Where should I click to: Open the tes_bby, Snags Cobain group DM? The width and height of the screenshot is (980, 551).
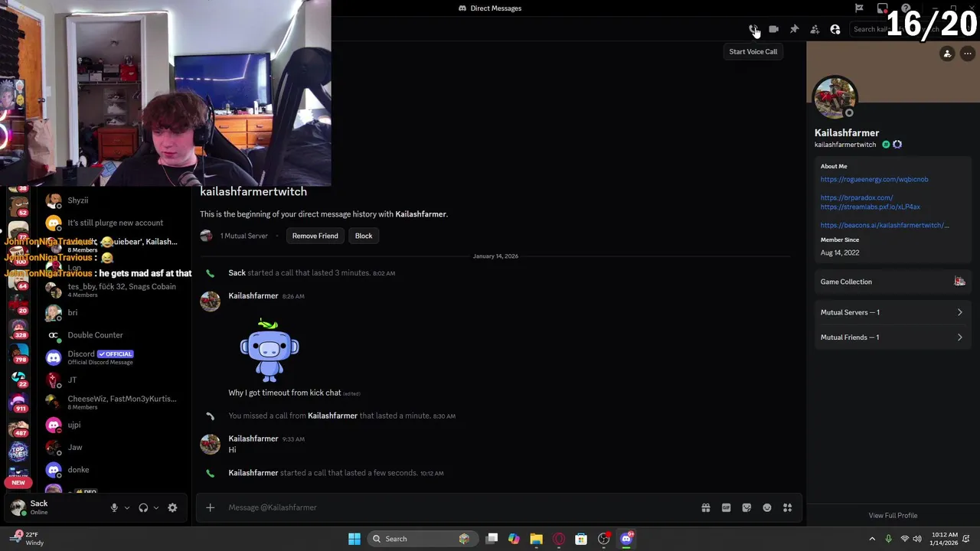(x=113, y=290)
